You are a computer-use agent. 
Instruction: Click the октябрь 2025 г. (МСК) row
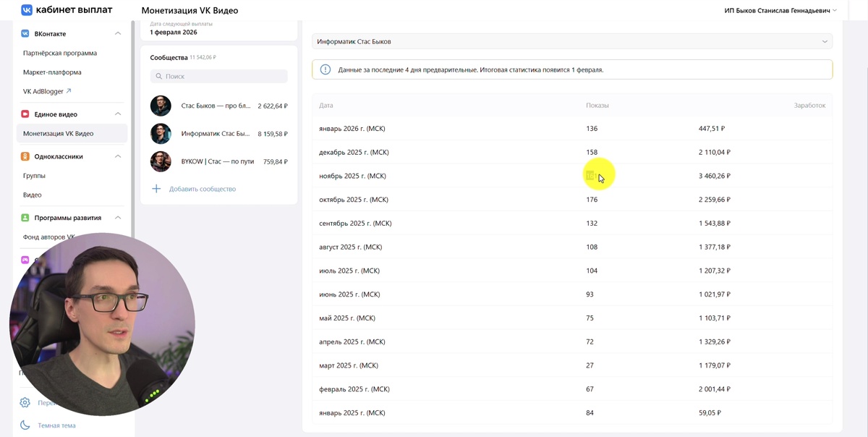coord(572,200)
